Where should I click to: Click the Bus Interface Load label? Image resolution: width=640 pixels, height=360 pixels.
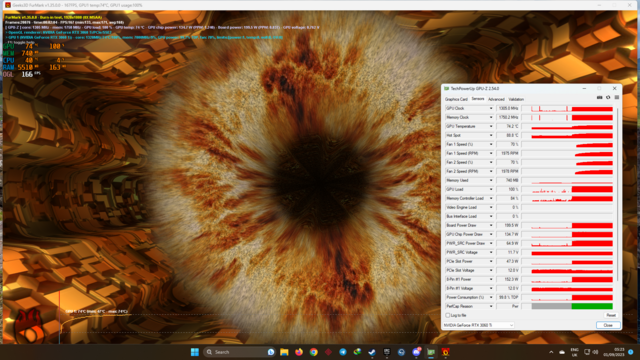click(462, 216)
